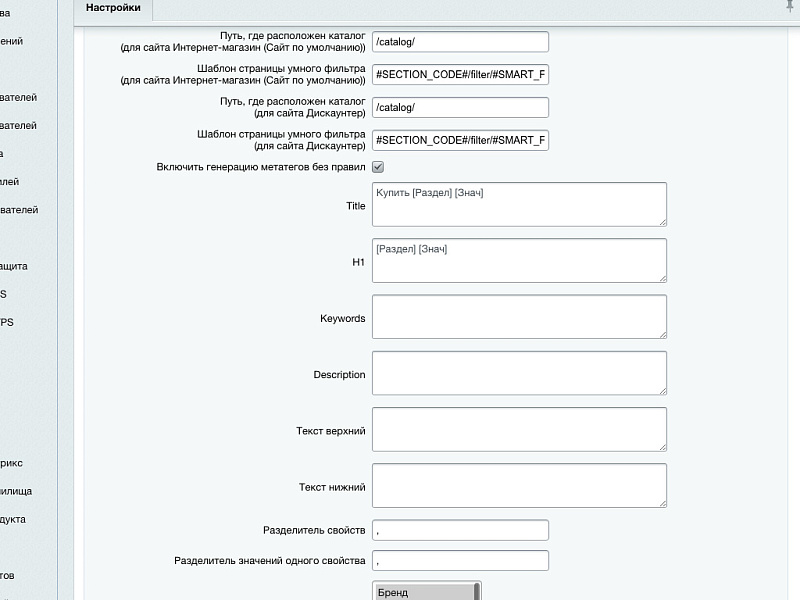Click the pin icon in the tab bar

790,6
